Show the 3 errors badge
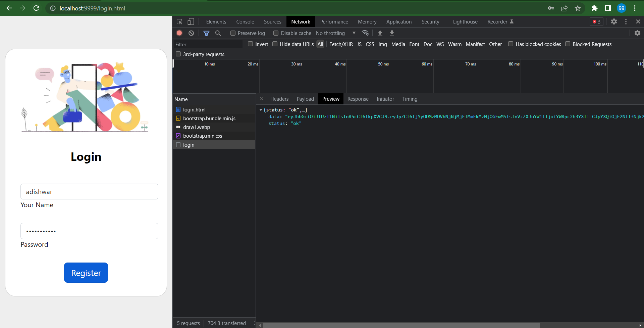This screenshot has height=328, width=644. pyautogui.click(x=597, y=21)
